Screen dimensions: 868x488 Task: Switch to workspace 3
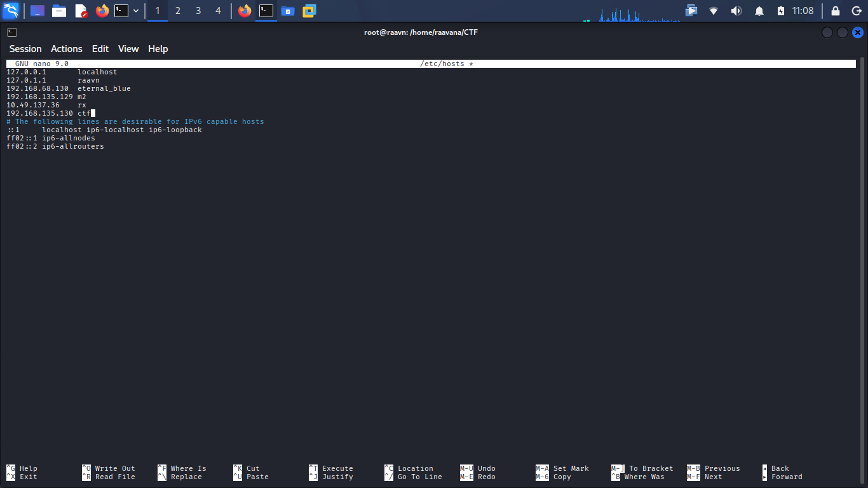click(x=198, y=11)
